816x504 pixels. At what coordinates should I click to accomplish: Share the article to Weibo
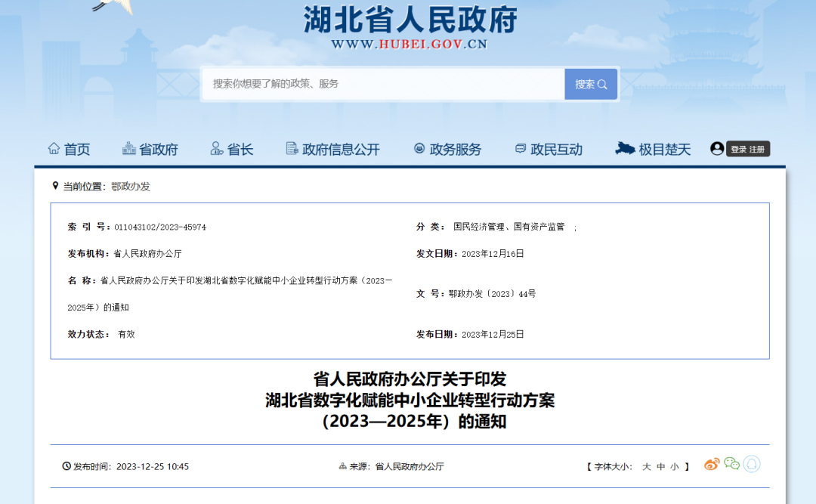pos(712,464)
